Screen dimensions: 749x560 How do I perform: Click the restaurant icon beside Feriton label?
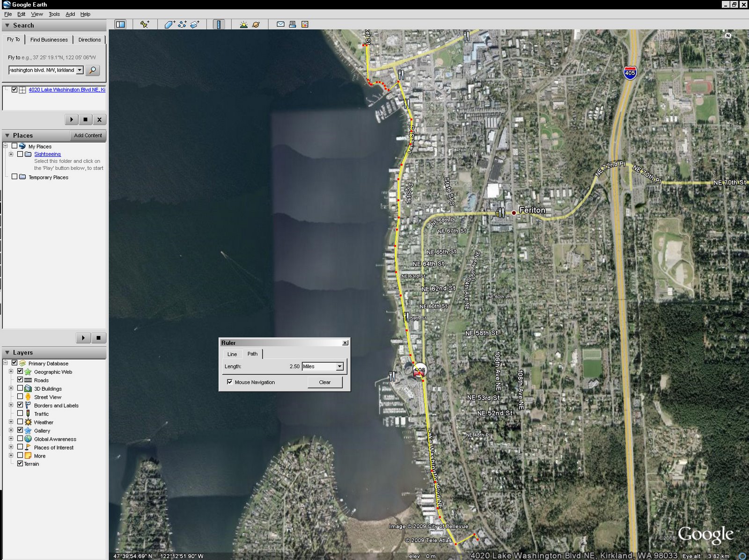point(501,212)
